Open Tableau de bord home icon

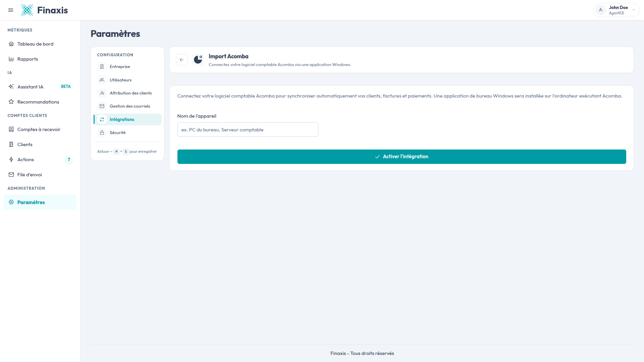click(11, 44)
